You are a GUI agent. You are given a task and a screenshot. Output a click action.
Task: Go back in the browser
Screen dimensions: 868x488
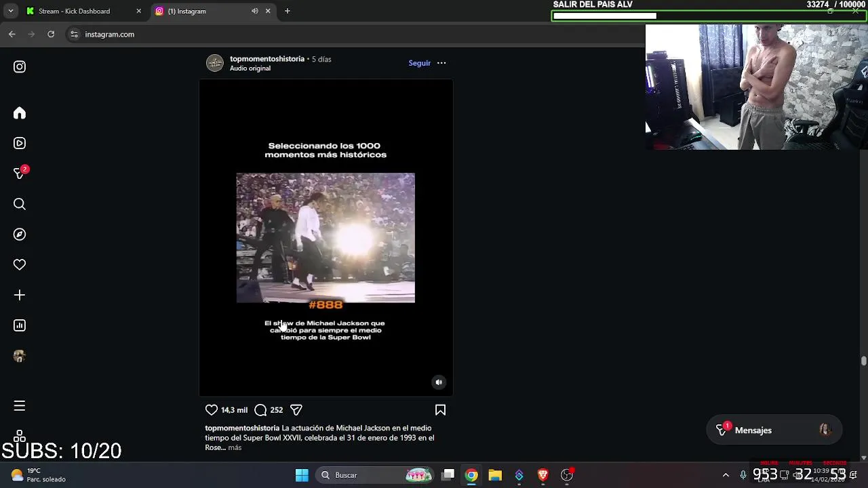12,34
